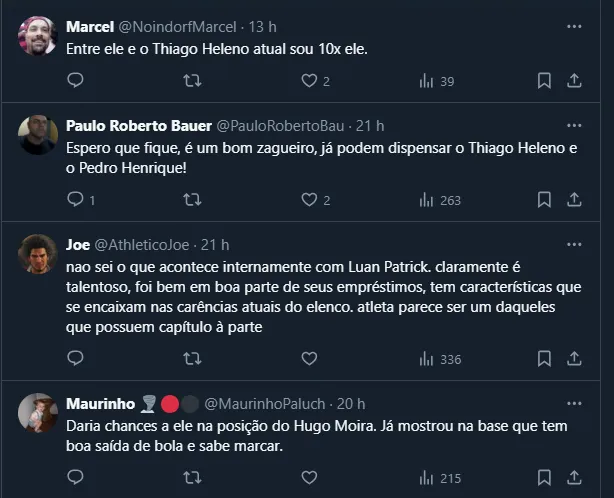
Task: Retweet Joe's post about Luan Patrick
Action: click(192, 359)
